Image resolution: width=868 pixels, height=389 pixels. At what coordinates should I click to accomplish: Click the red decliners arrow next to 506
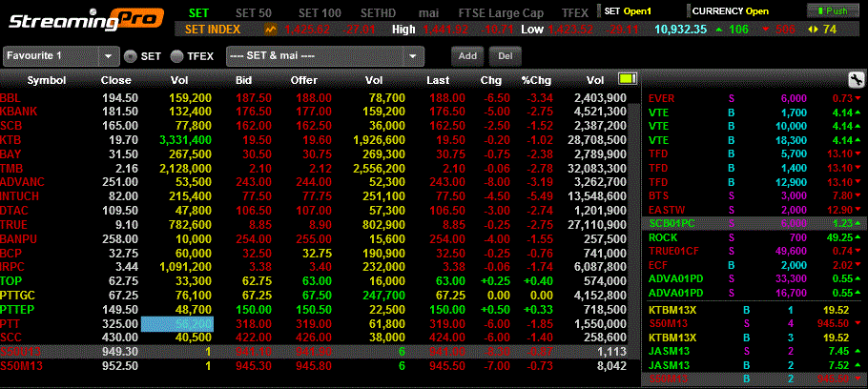766,30
